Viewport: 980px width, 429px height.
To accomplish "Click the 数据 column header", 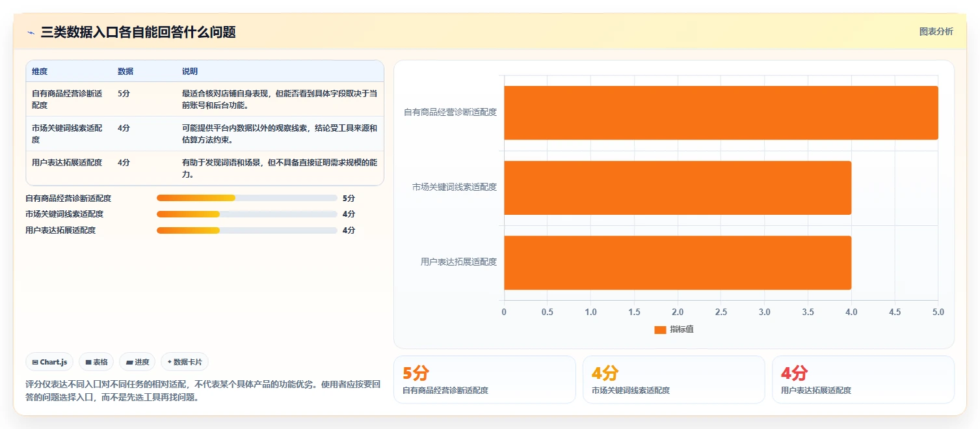I will 126,71.
